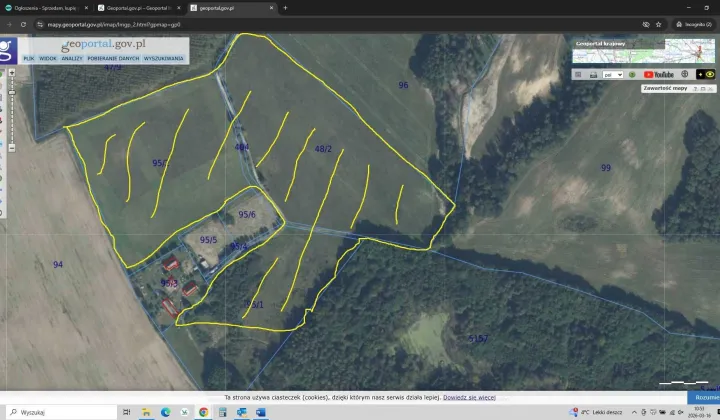Click the circular globe icon after YouTube

[x=685, y=74]
